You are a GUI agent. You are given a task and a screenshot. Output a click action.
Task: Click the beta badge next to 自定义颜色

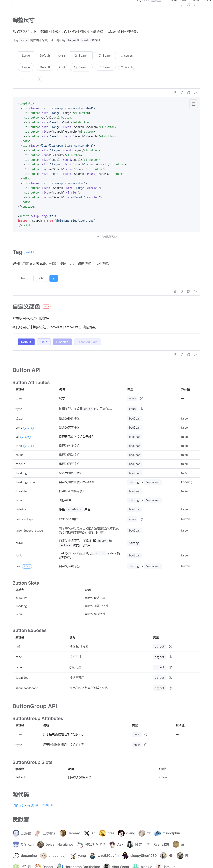pos(46,307)
